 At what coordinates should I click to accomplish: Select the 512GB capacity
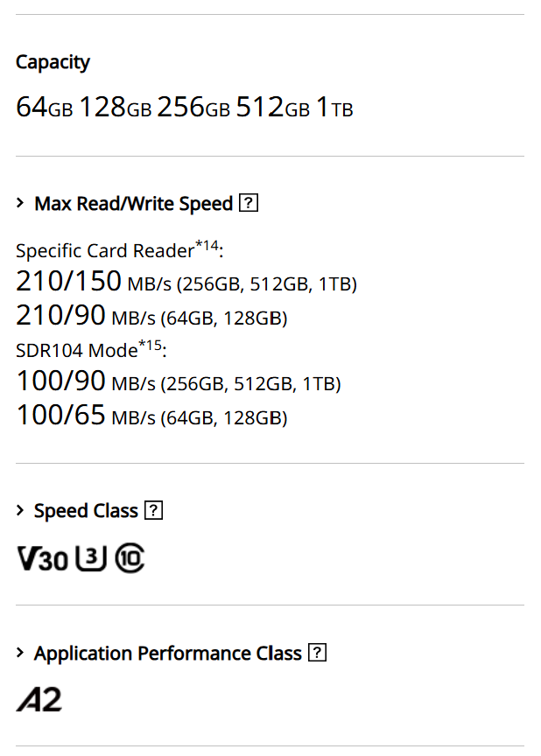pyautogui.click(x=272, y=108)
